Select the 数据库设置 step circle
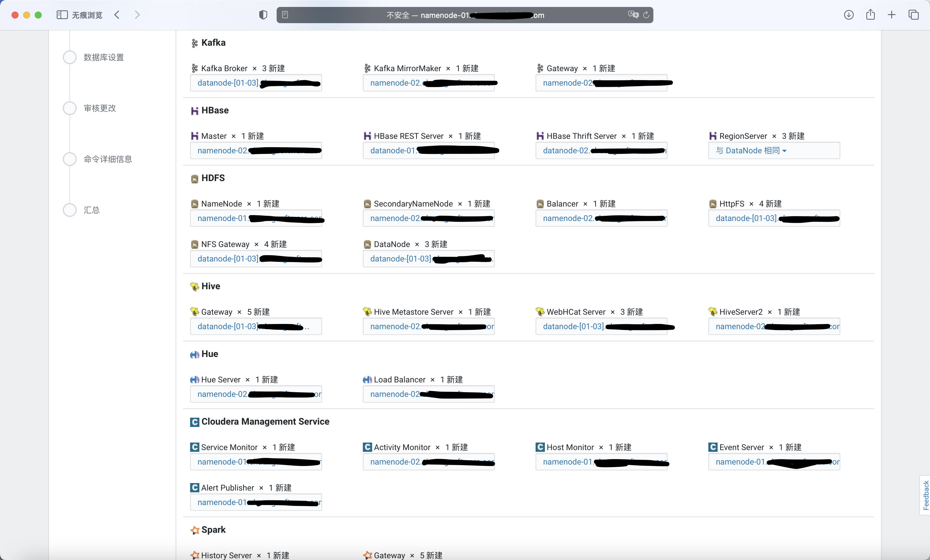This screenshot has height=560, width=930. click(69, 57)
